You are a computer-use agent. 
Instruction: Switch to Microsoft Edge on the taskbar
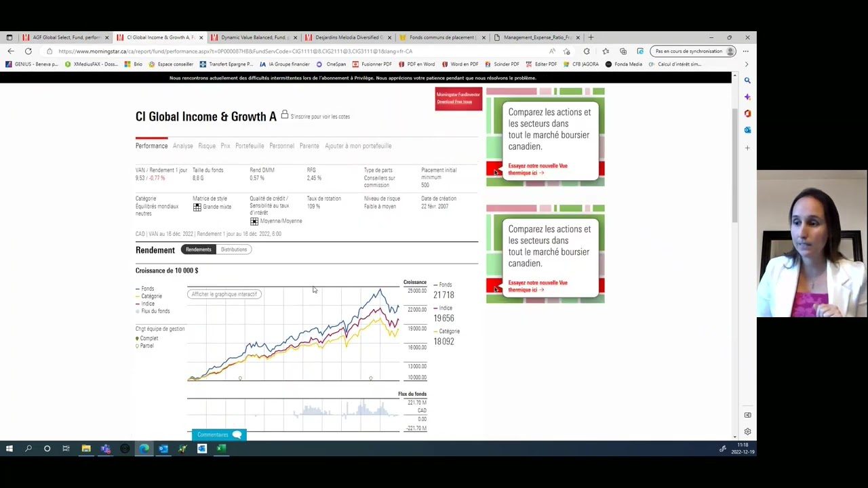click(144, 448)
